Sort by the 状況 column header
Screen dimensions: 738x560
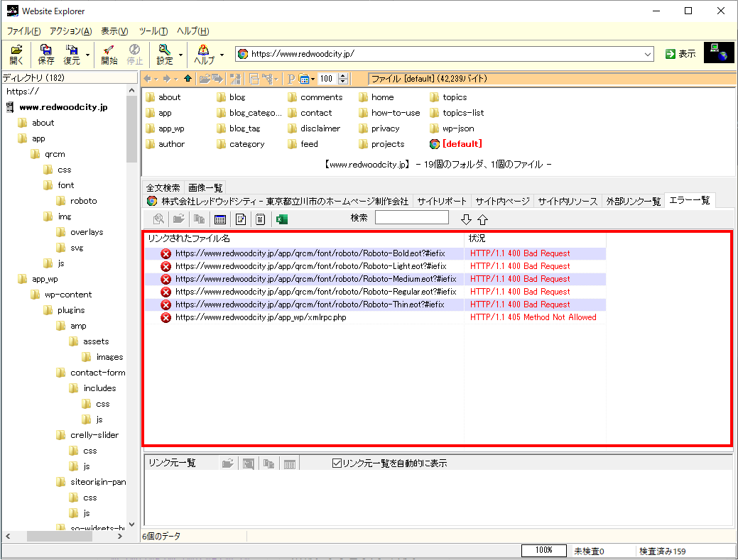click(535, 238)
